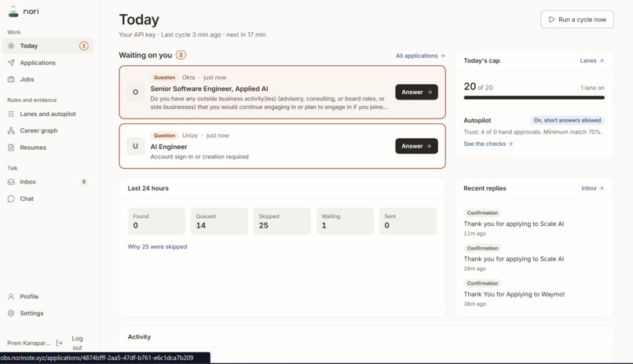The image size is (633, 364).
Task: Click the Unize 'U' company avatar
Action: coord(135,146)
